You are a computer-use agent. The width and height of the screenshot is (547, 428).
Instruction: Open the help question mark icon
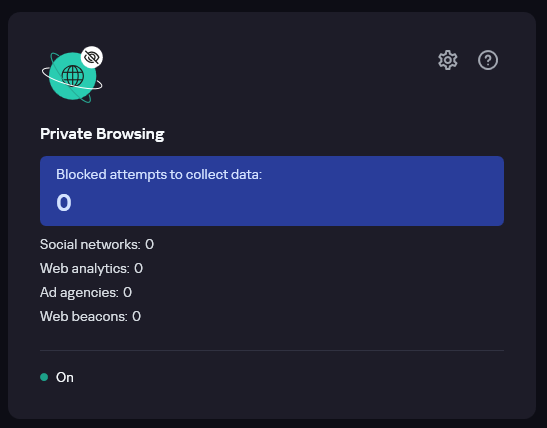tap(488, 60)
